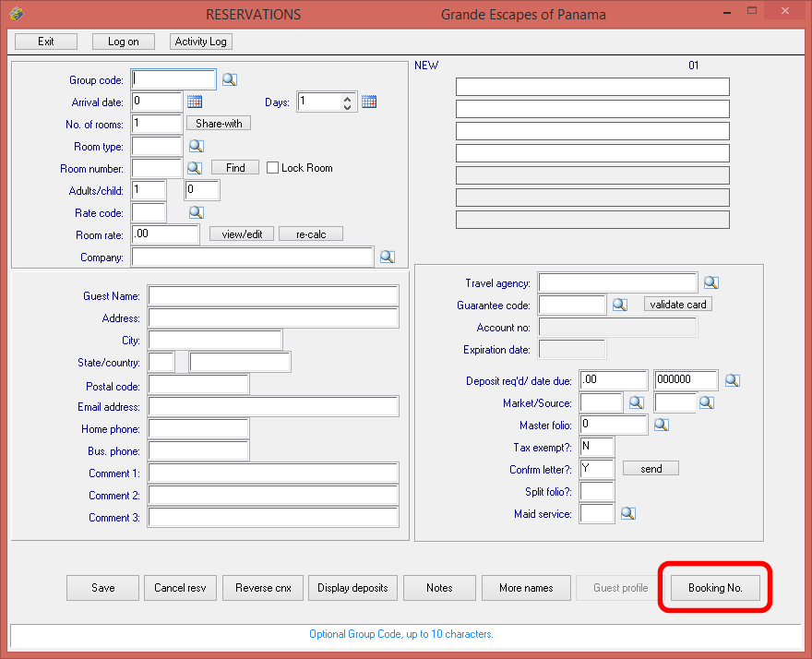The height and width of the screenshot is (659, 812).
Task: Click the Address field
Action: click(x=273, y=318)
